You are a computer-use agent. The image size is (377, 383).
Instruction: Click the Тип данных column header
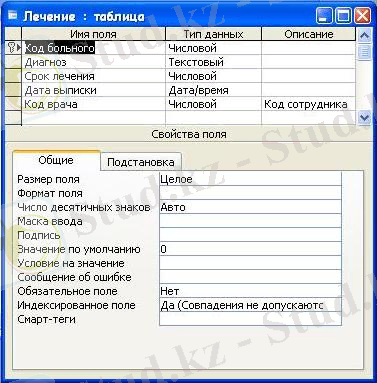click(x=213, y=34)
